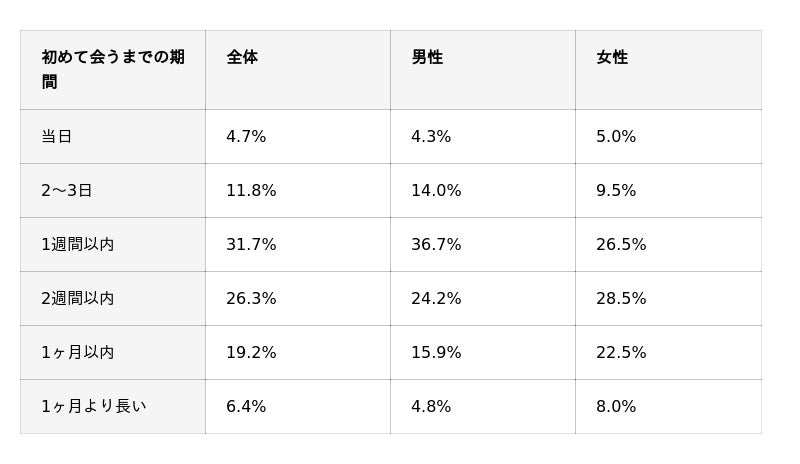Click the 36.7% cell
This screenshot has height=464, width=800.
tap(483, 245)
